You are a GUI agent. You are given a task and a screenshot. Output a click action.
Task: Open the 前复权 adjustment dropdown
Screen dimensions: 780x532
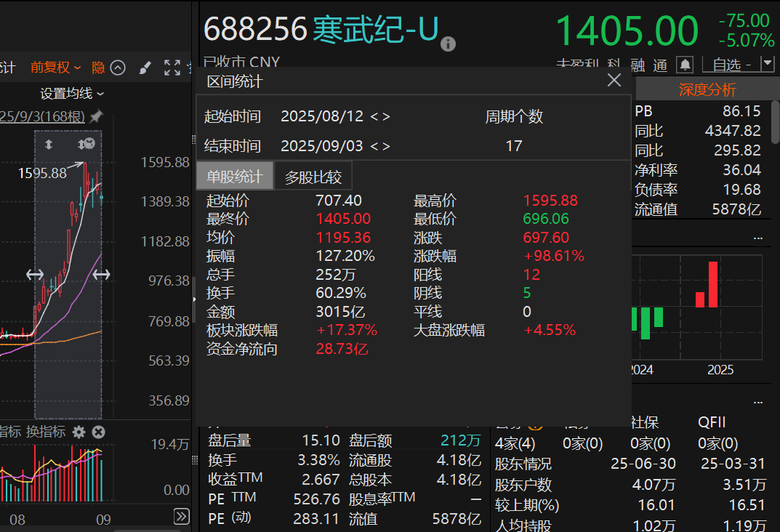click(x=55, y=68)
